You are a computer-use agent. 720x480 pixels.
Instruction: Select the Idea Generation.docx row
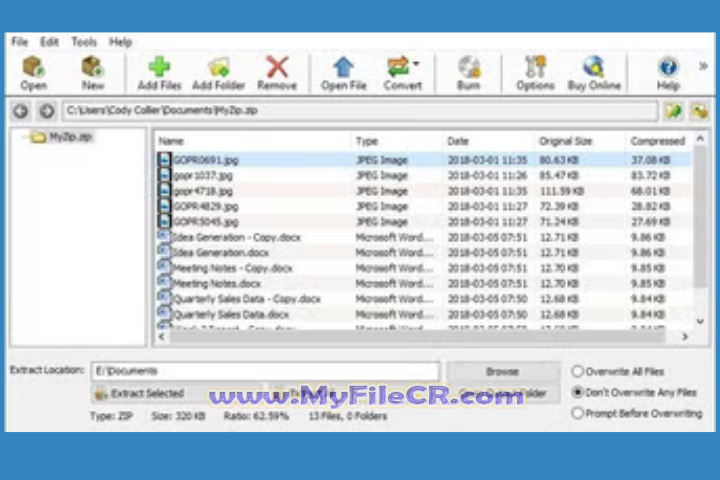tap(423, 253)
